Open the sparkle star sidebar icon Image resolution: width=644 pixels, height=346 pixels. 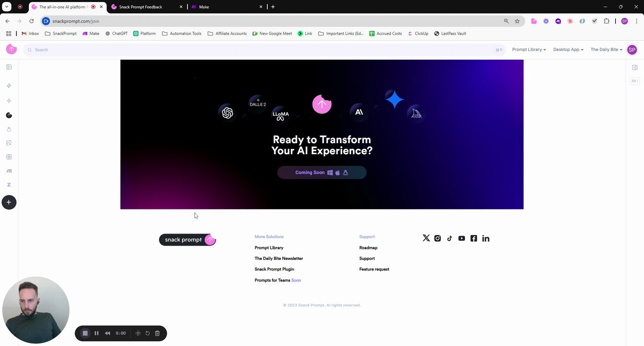[x=9, y=101]
